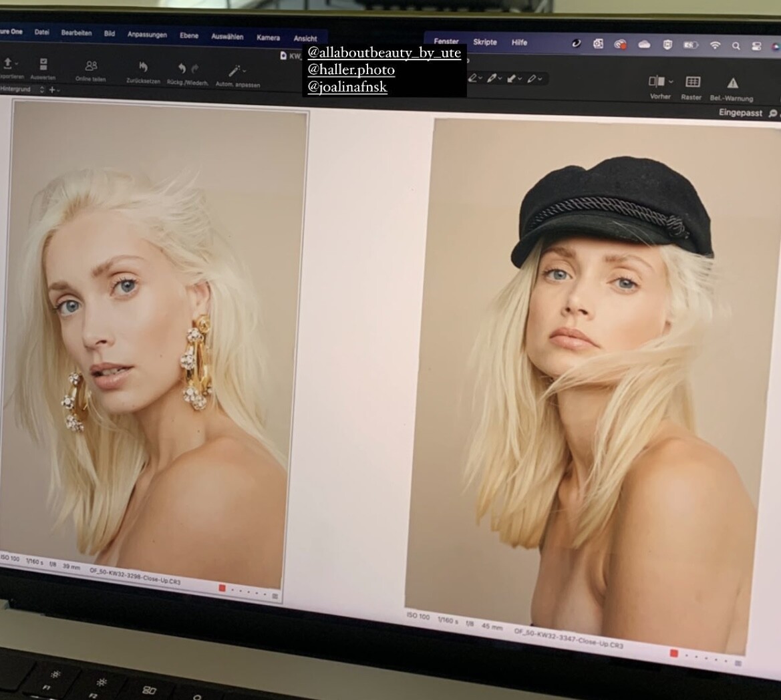This screenshot has height=700, width=781.
Task: Click the small icon right of the 3298 rating dots
Action: tap(275, 596)
